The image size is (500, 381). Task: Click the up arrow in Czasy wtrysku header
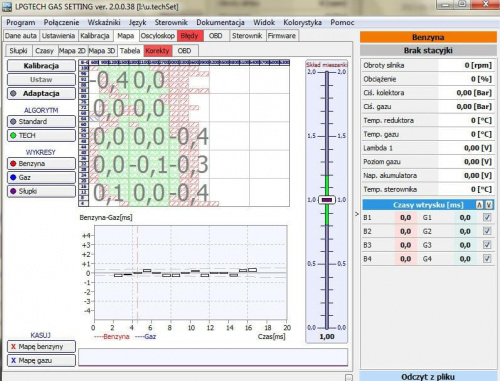tap(479, 205)
